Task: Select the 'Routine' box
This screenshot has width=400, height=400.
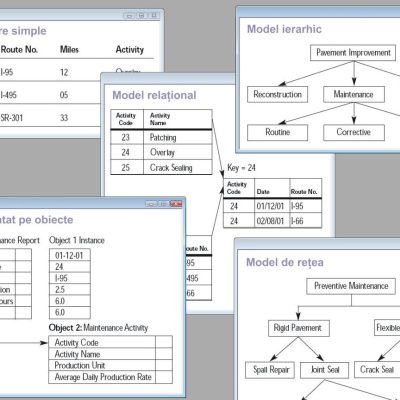Action: point(277,132)
